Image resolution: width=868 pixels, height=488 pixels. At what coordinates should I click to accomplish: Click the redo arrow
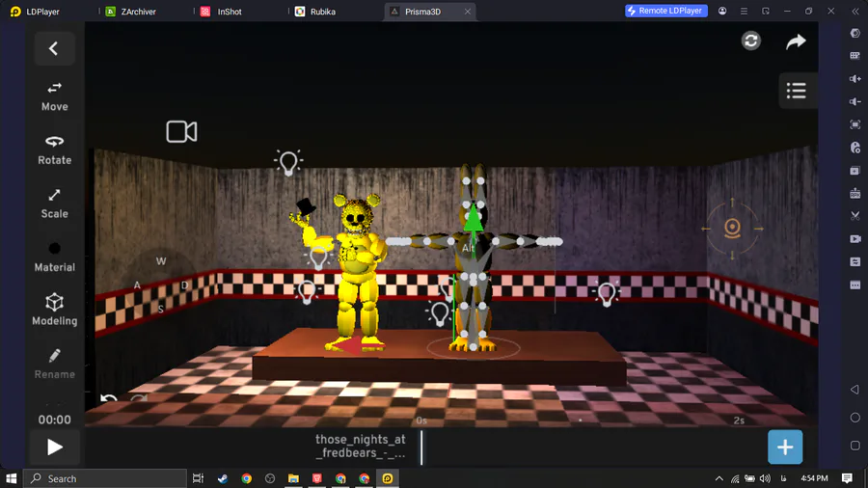click(x=138, y=397)
